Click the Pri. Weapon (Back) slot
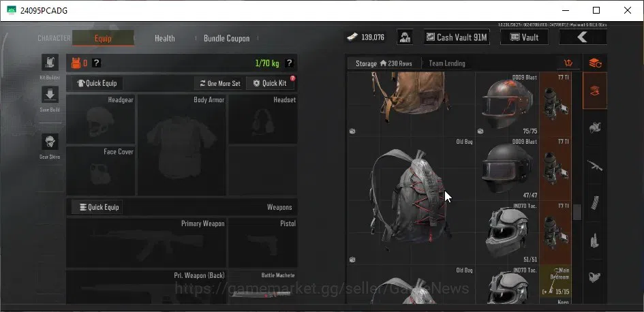This screenshot has height=312, width=644. click(x=147, y=287)
